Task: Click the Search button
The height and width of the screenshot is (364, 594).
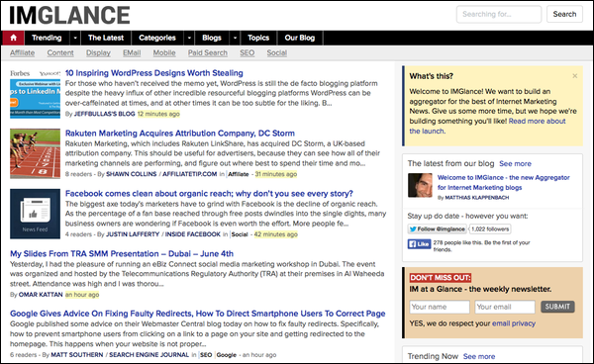Action: pos(564,15)
